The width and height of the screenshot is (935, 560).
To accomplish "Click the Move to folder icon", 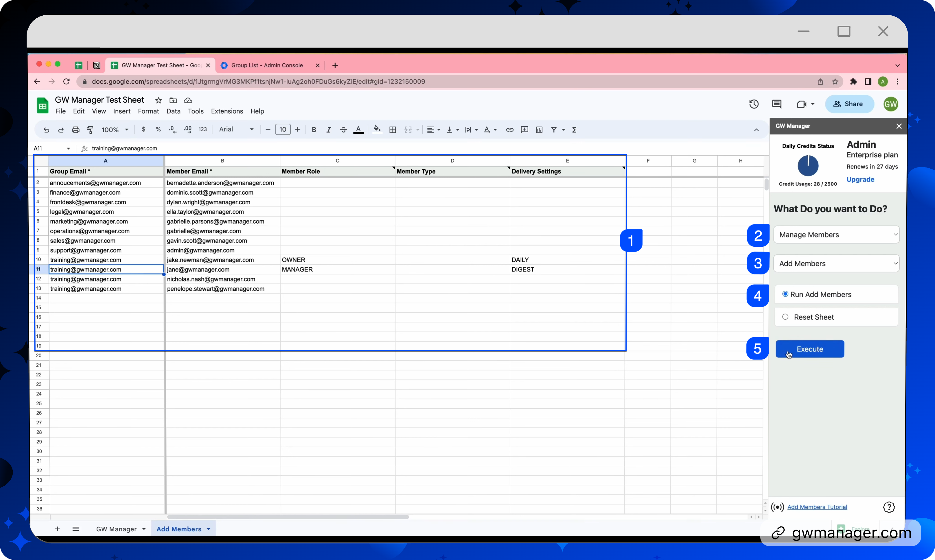I will click(x=173, y=100).
